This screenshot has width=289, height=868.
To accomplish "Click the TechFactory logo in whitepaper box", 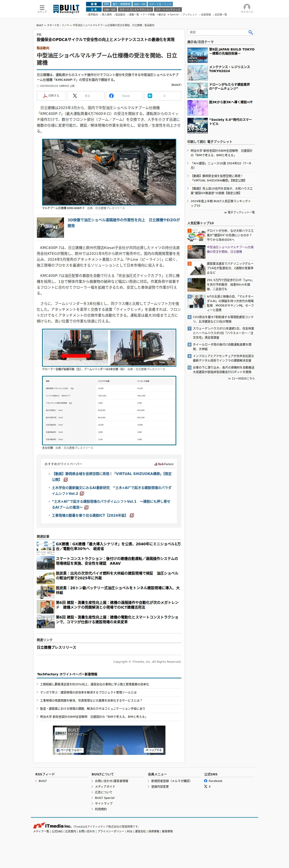I will click(164, 464).
